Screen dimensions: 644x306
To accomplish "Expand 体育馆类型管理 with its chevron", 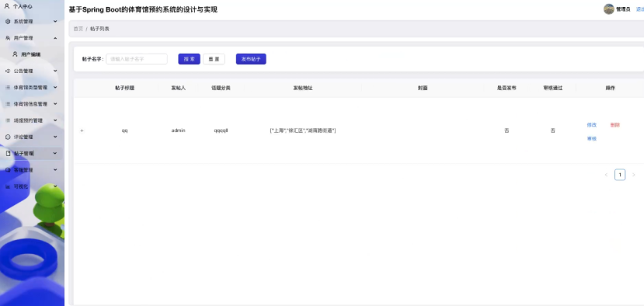I will pyautogui.click(x=55, y=87).
